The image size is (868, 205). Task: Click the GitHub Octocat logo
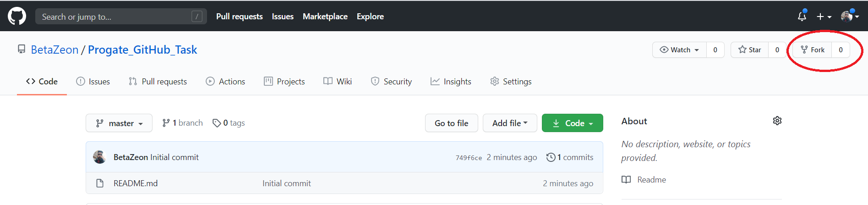pos(17,17)
